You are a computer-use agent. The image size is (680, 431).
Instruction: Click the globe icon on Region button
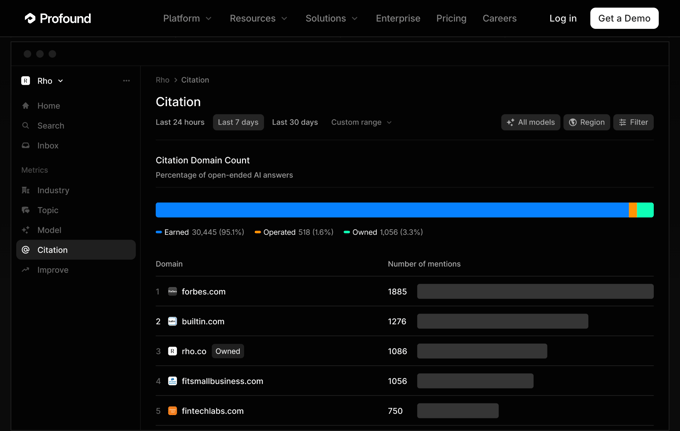[x=572, y=122]
